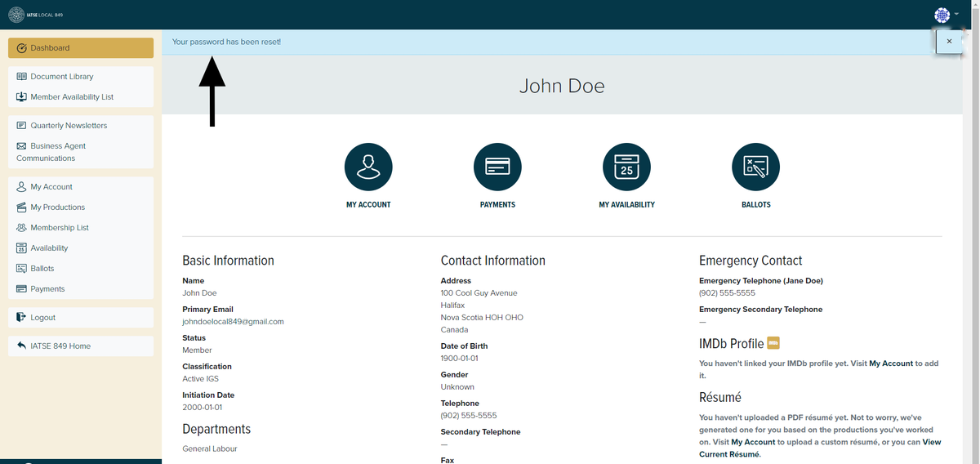Image resolution: width=980 pixels, height=464 pixels.
Task: Click the BALLOTS label under icon
Action: click(x=755, y=205)
